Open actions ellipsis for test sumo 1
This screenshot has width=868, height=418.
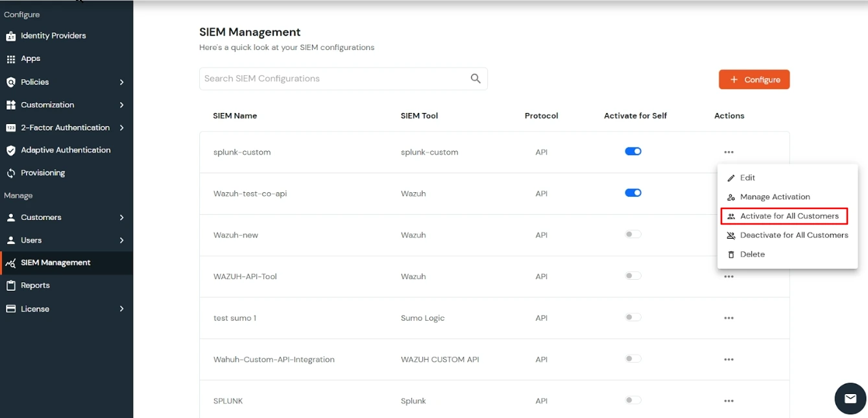729,318
